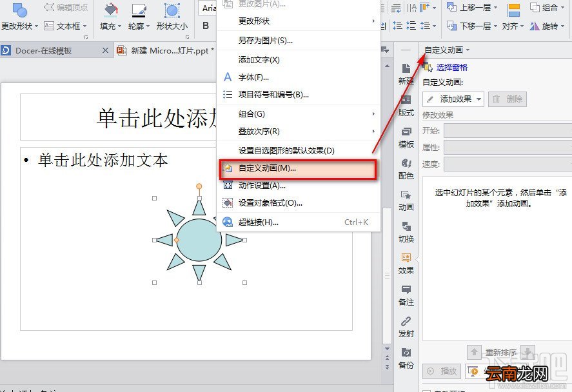Click the slide title placeholder text
This screenshot has width=572, height=392.
157,118
